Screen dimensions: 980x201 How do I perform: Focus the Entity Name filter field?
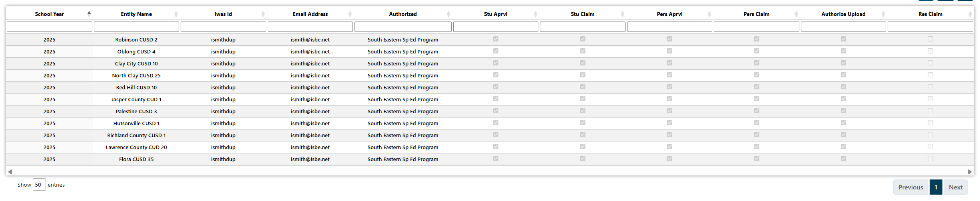(136, 27)
